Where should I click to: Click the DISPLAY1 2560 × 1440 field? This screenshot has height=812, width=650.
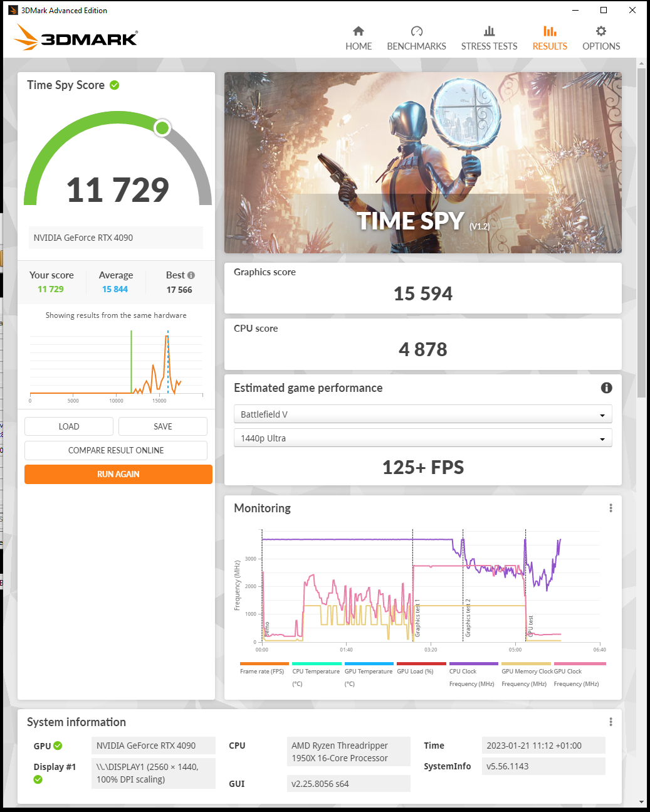pyautogui.click(x=154, y=773)
